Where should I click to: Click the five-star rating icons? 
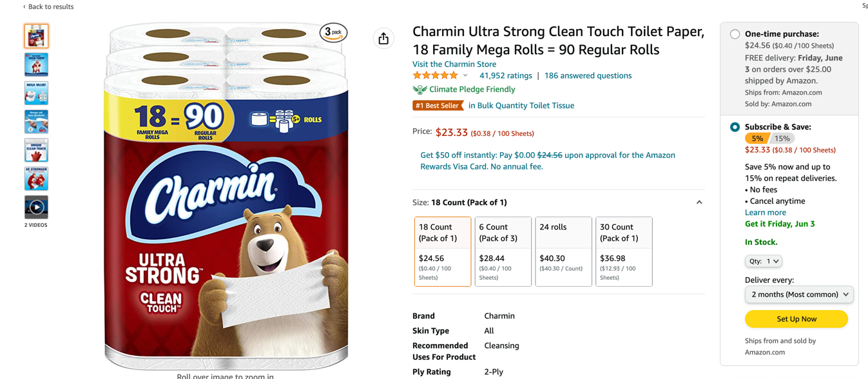[435, 76]
